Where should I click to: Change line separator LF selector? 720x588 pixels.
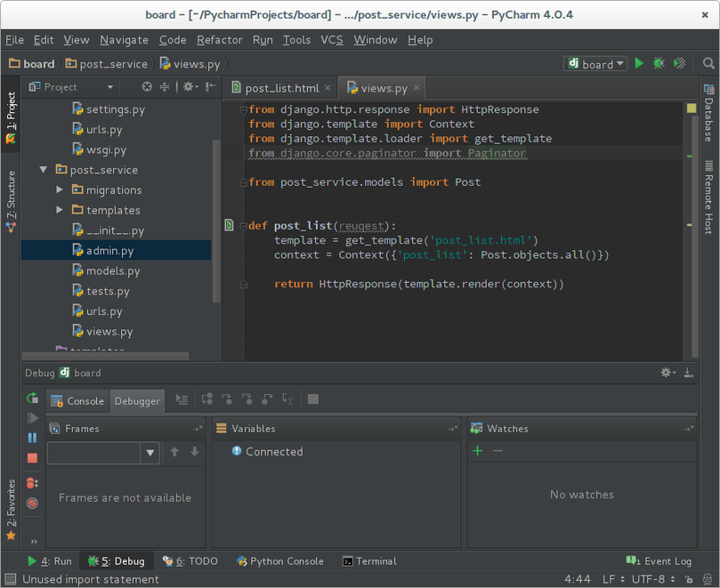tap(613, 579)
